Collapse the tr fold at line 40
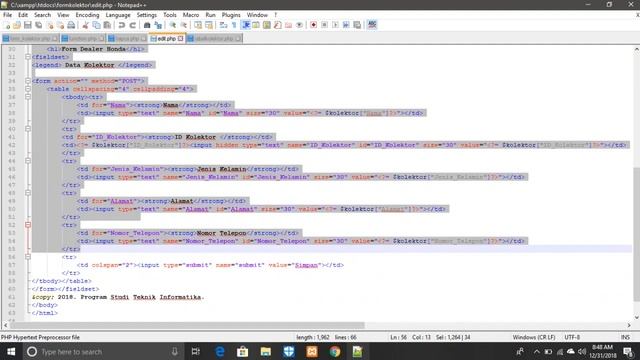This screenshot has height=360, width=640. 28,129
